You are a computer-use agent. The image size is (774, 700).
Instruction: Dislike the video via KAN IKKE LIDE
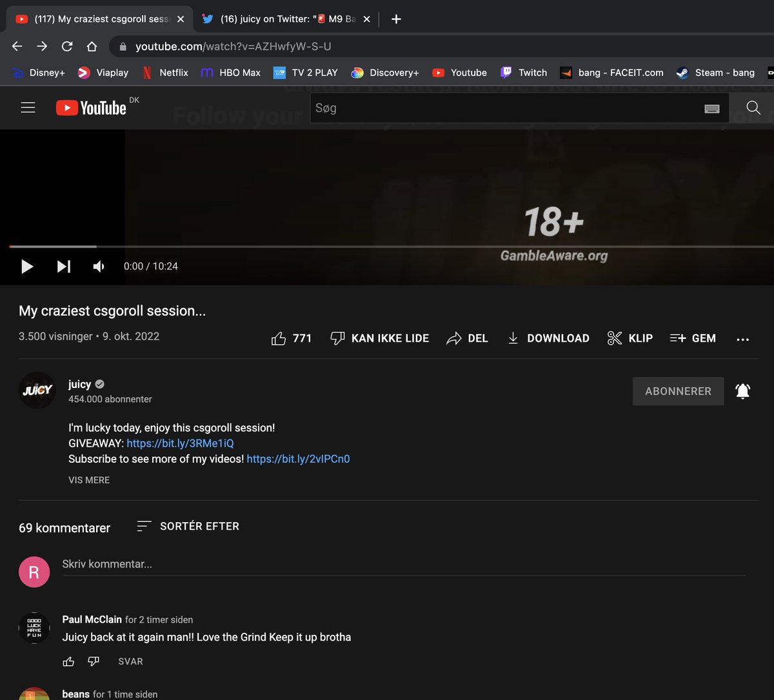point(379,338)
